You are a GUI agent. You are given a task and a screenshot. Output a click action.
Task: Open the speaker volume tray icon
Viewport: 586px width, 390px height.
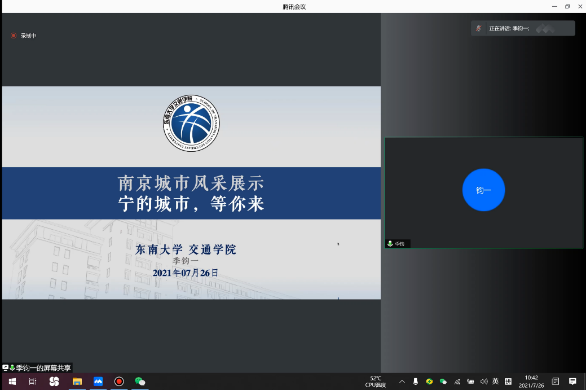(x=484, y=381)
